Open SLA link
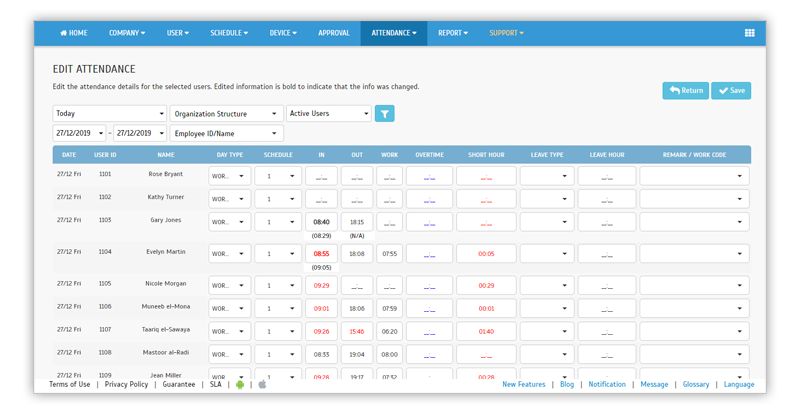This screenshot has width=800, height=417. tap(216, 384)
